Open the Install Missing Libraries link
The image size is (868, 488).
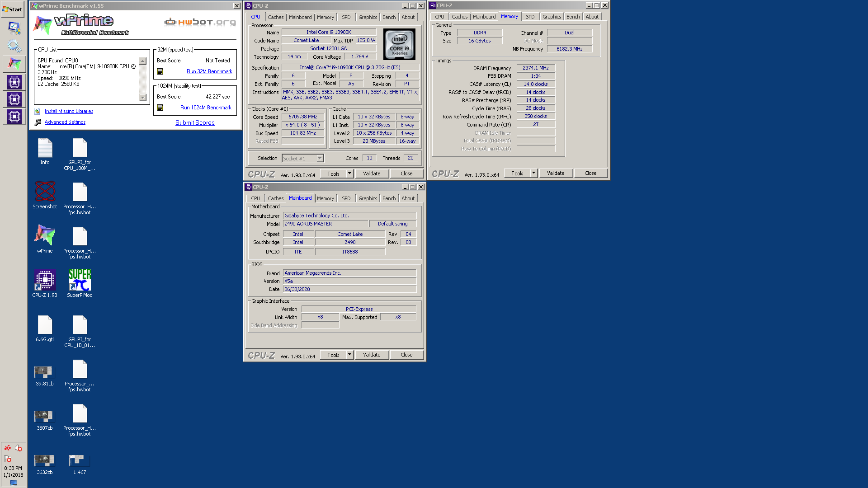coord(69,111)
